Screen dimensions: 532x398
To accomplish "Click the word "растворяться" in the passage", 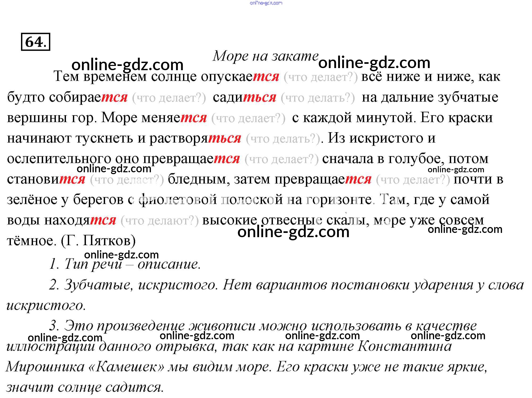I will (195, 138).
